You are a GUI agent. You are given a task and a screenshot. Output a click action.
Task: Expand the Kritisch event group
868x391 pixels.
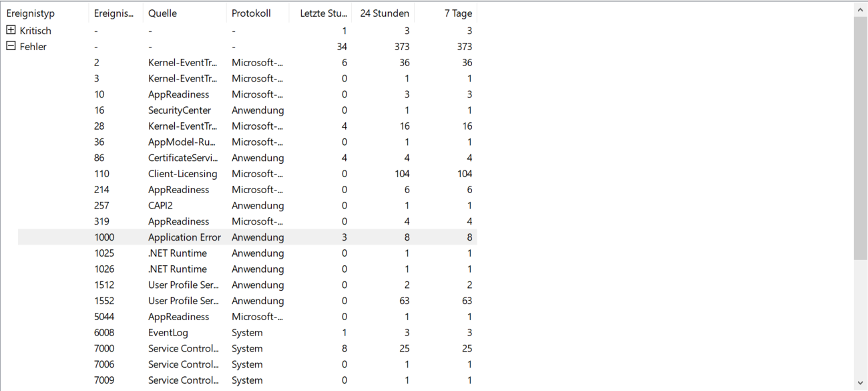coord(11,30)
